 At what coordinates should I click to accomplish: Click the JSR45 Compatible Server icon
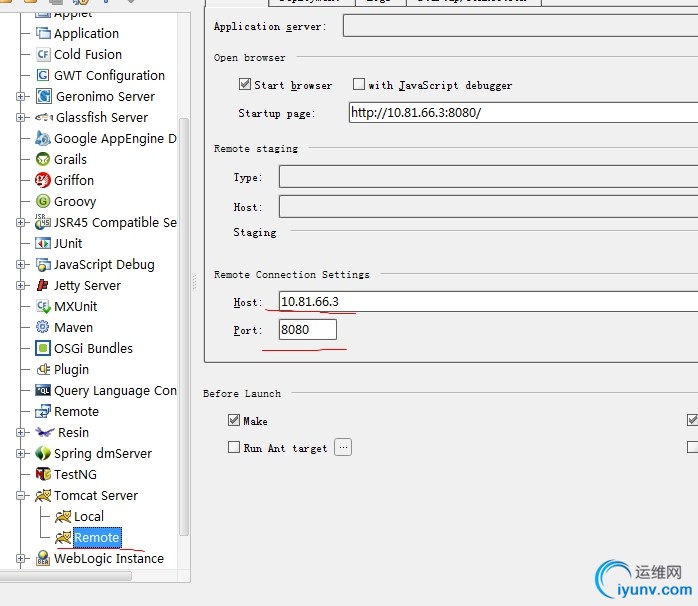43,222
